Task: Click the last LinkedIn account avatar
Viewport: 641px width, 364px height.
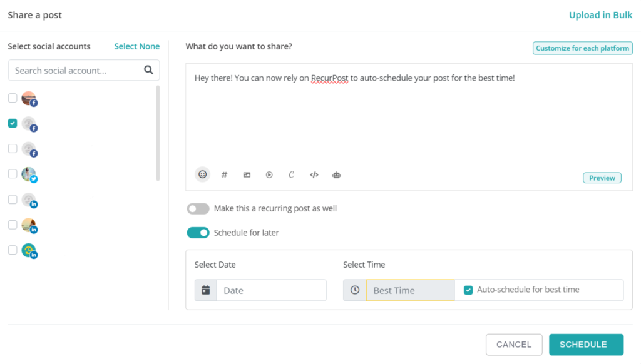Action: [29, 251]
